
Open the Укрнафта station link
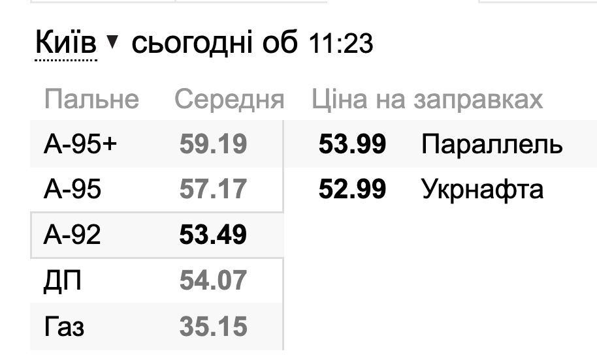tap(483, 190)
